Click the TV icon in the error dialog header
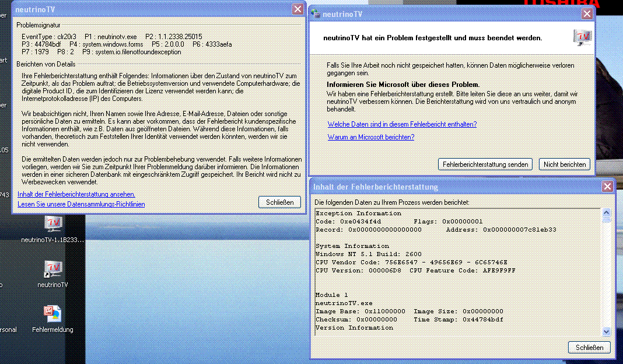The width and height of the screenshot is (623, 364). (x=583, y=38)
